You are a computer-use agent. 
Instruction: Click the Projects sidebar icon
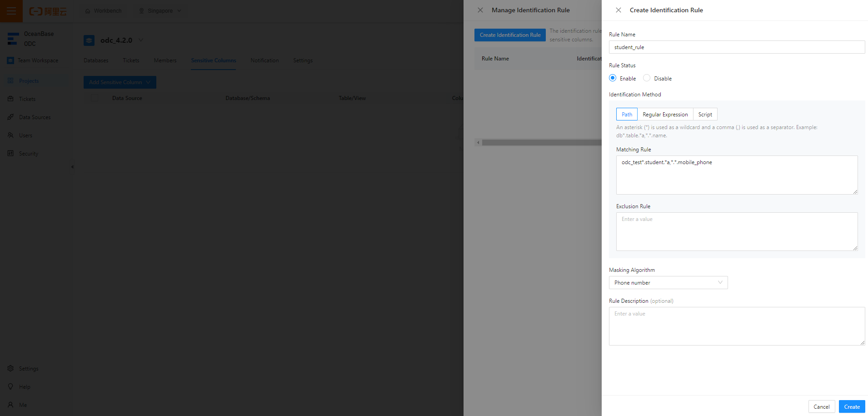pyautogui.click(x=10, y=80)
